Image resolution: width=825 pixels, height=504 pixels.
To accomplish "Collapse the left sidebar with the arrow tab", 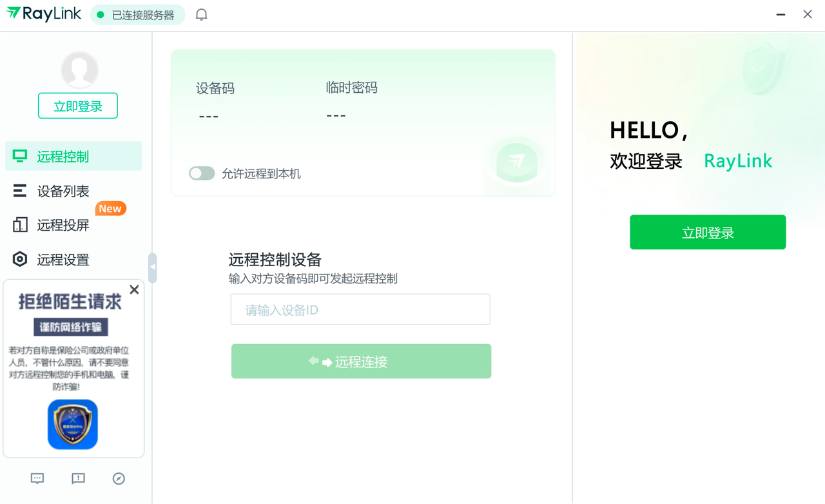I will [x=153, y=267].
